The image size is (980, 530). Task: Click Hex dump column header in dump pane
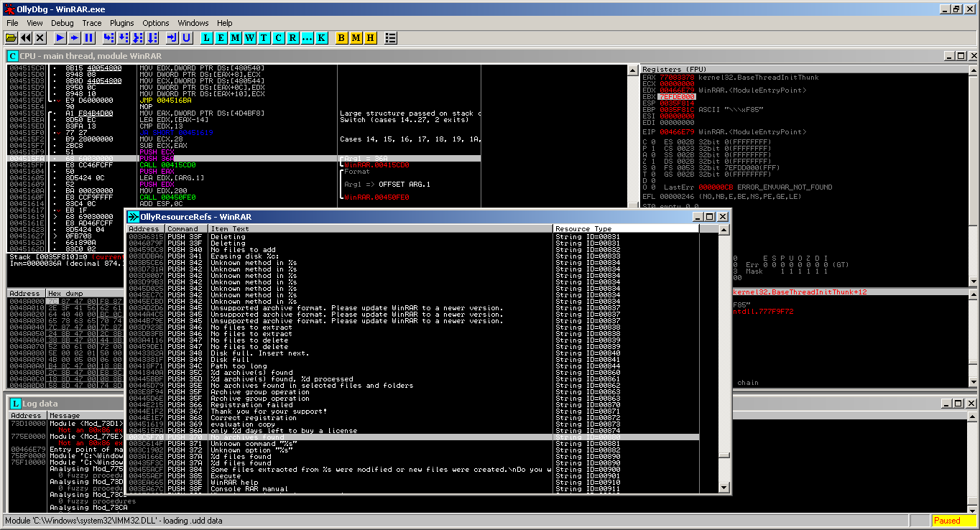pos(85,293)
